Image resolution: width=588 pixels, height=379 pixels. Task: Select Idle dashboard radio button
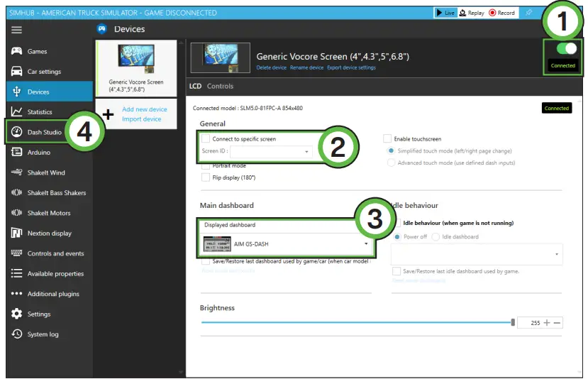pyautogui.click(x=436, y=237)
